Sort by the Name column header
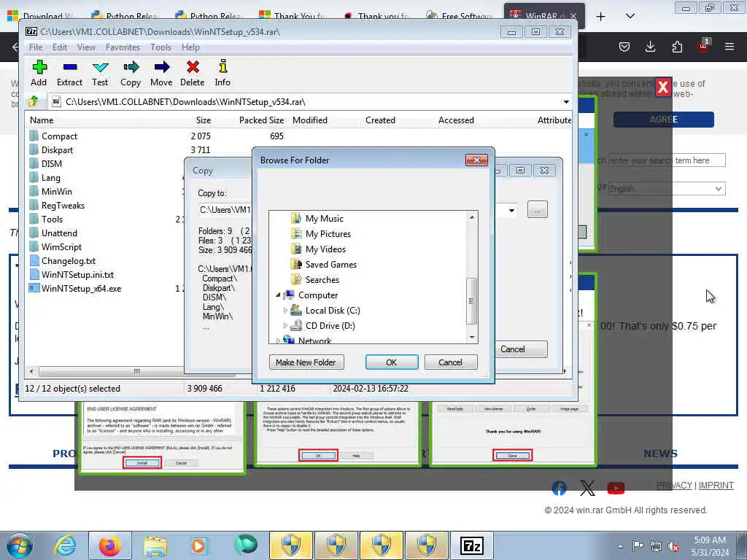 42,120
